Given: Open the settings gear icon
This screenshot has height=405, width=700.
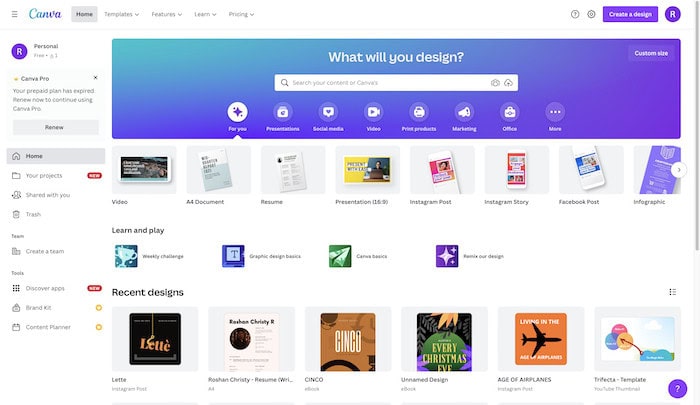Looking at the screenshot, I should pyautogui.click(x=591, y=14).
